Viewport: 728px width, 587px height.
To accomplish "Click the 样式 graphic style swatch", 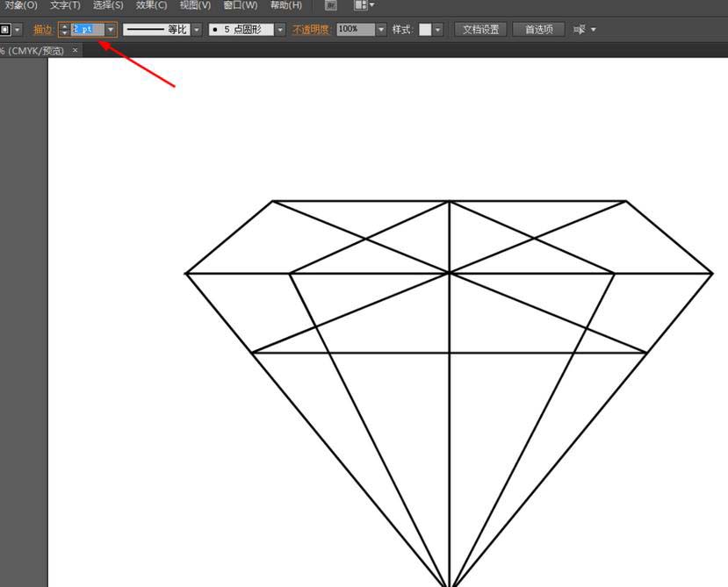I will [x=425, y=30].
